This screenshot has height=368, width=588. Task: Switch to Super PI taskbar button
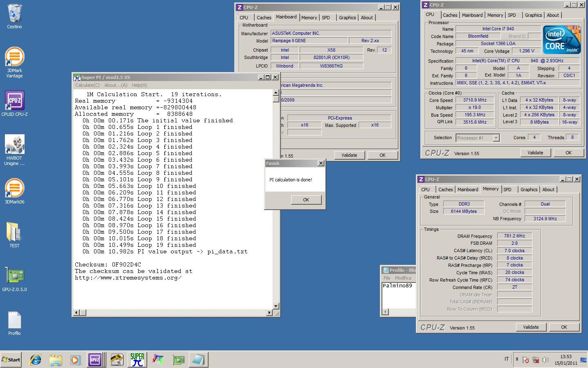click(137, 360)
